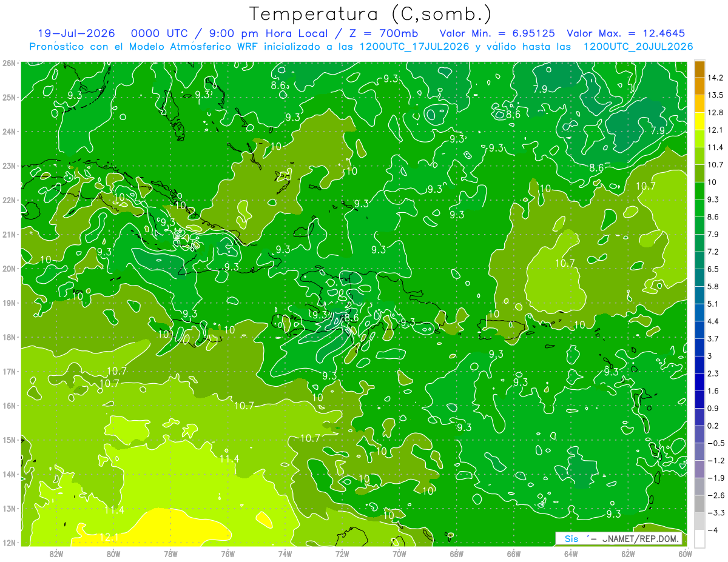Click the longitude axis label "74W"
This screenshot has height=562, width=728.
(285, 554)
